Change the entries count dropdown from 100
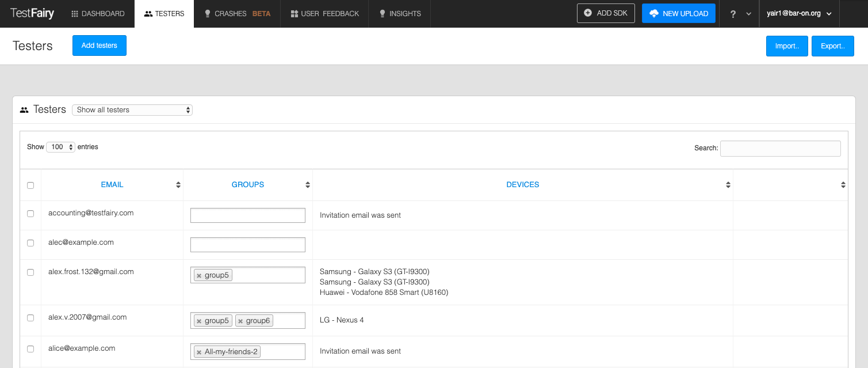Screen dimensions: 868x368 60,147
